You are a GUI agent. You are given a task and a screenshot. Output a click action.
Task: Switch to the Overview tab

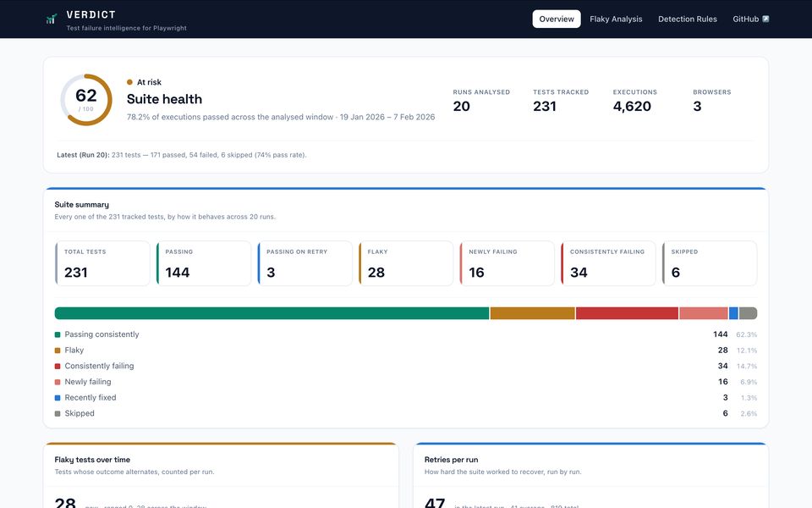pyautogui.click(x=557, y=19)
